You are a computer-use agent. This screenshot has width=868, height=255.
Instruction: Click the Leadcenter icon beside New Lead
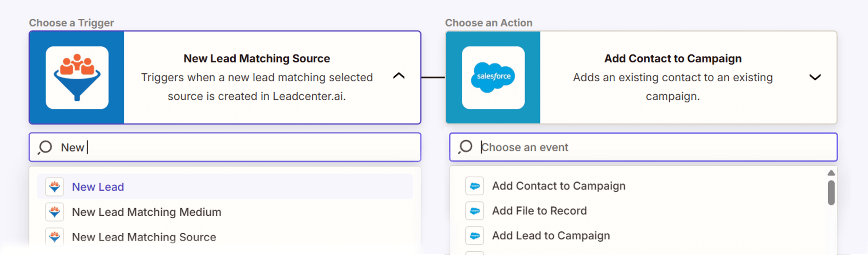coord(55,187)
